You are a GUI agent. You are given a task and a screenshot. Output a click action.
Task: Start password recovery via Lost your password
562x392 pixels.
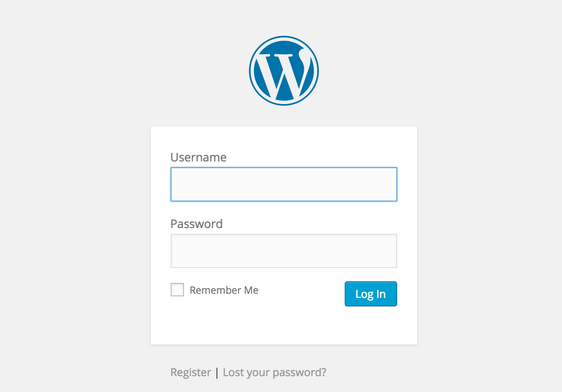click(274, 372)
